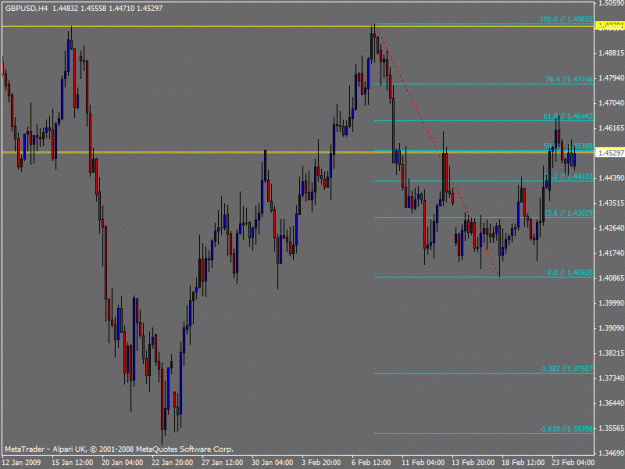Click the 1.39090 price scale value
This screenshot has height=469, width=625.
pos(611,328)
